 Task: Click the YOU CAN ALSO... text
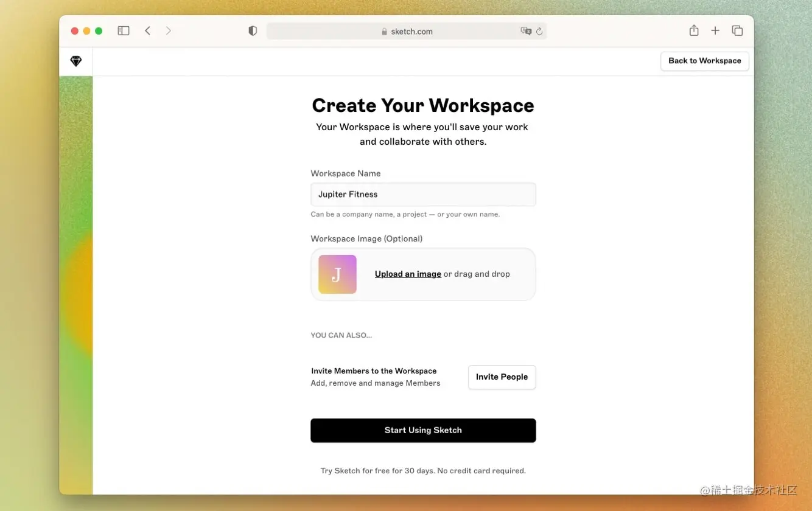coord(341,335)
